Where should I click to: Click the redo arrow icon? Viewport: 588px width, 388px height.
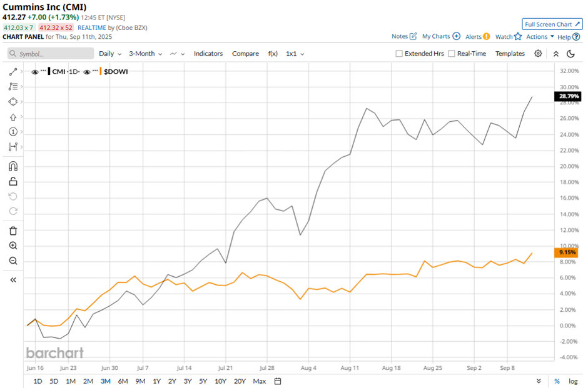(13, 211)
